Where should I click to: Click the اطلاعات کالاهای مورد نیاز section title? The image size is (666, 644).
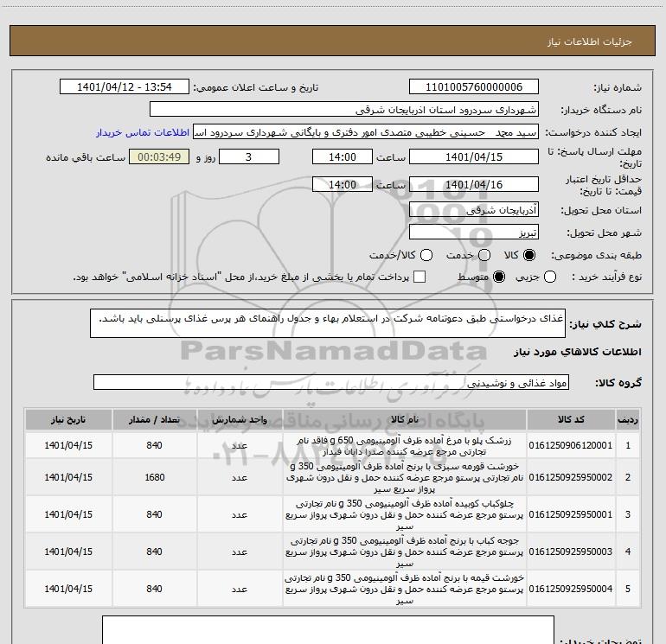578,352
